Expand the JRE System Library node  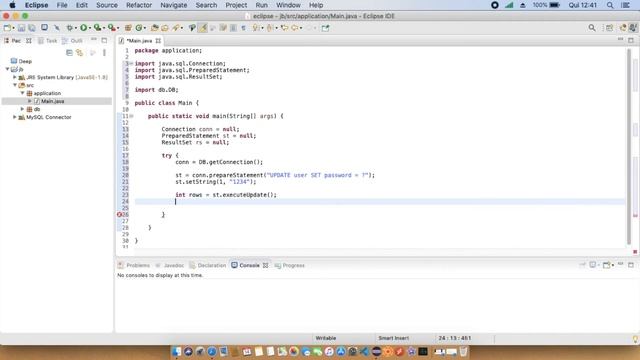pyautogui.click(x=15, y=77)
